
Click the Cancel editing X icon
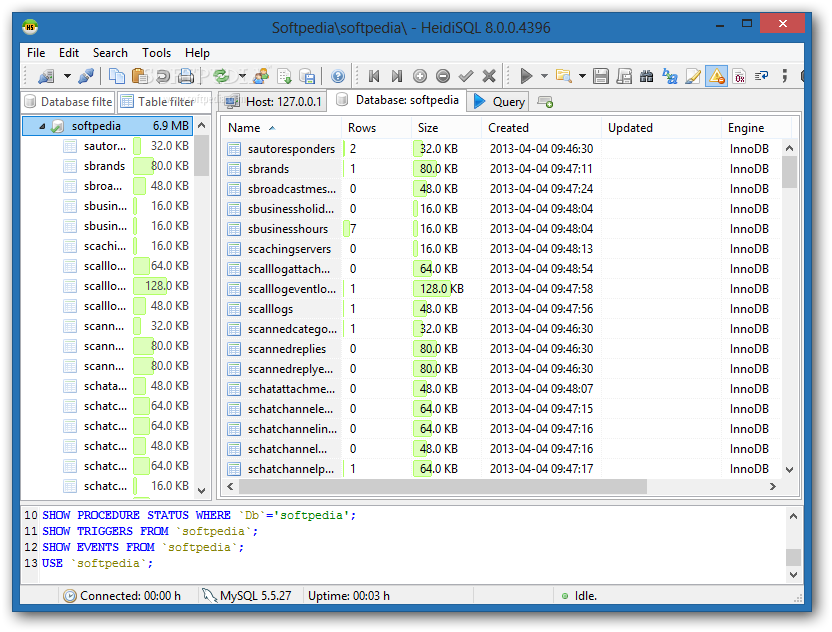[489, 76]
